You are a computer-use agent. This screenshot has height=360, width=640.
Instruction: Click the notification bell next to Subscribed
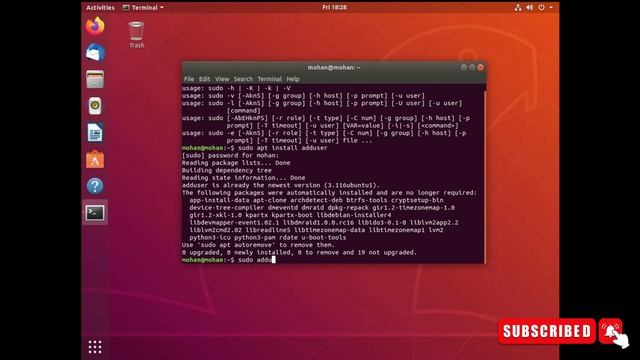[x=611, y=331]
